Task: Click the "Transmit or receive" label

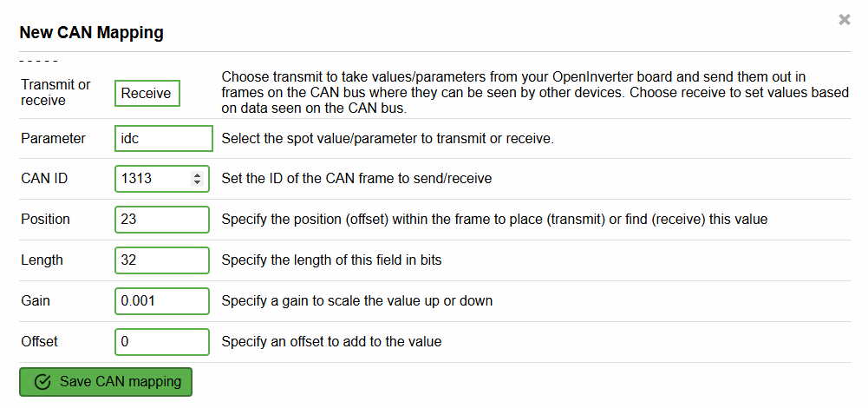Action: [x=55, y=92]
